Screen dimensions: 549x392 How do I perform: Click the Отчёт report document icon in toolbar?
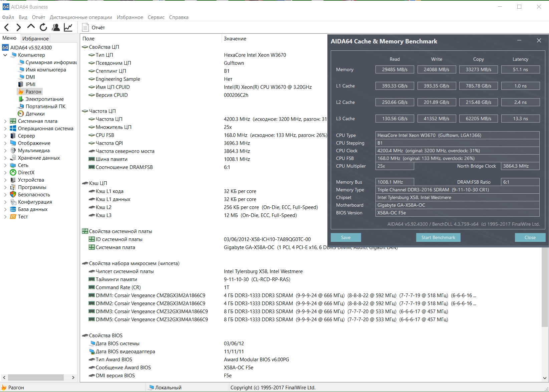[x=85, y=27]
